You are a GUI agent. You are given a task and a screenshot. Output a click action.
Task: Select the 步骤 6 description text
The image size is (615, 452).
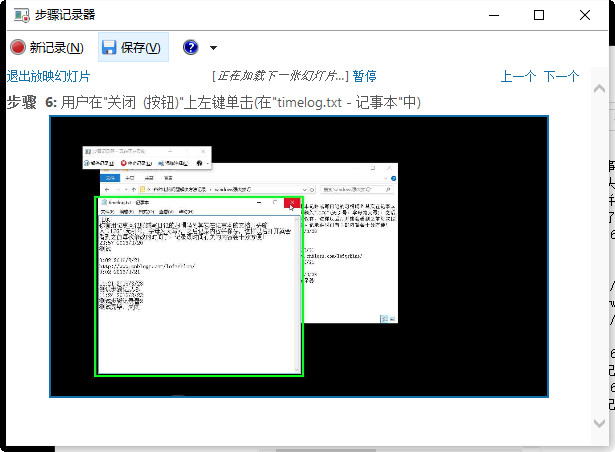214,103
